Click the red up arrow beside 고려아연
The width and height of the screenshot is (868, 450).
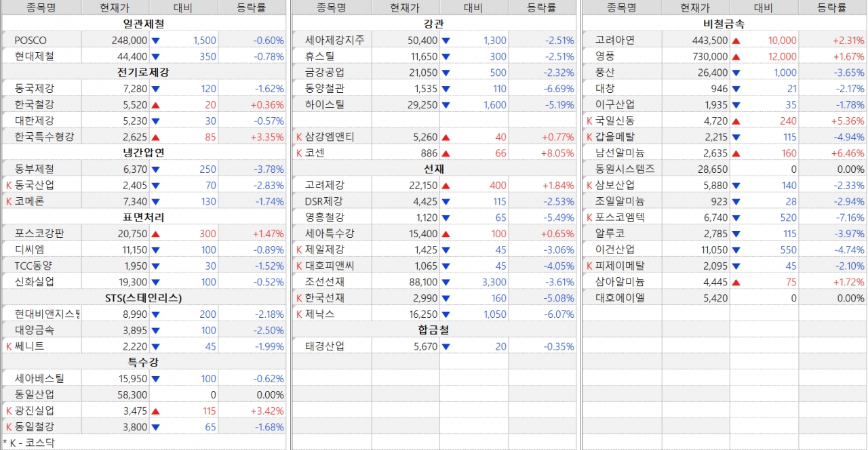pyautogui.click(x=736, y=41)
